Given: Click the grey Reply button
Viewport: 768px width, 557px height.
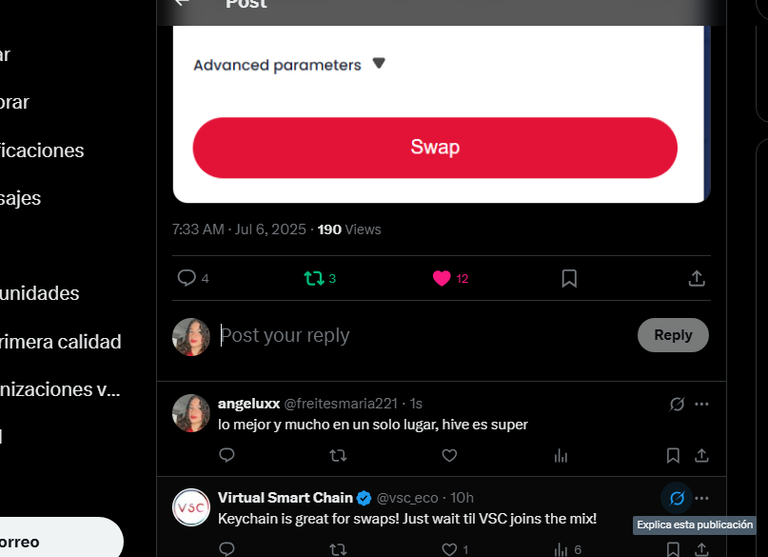Looking at the screenshot, I should point(673,335).
